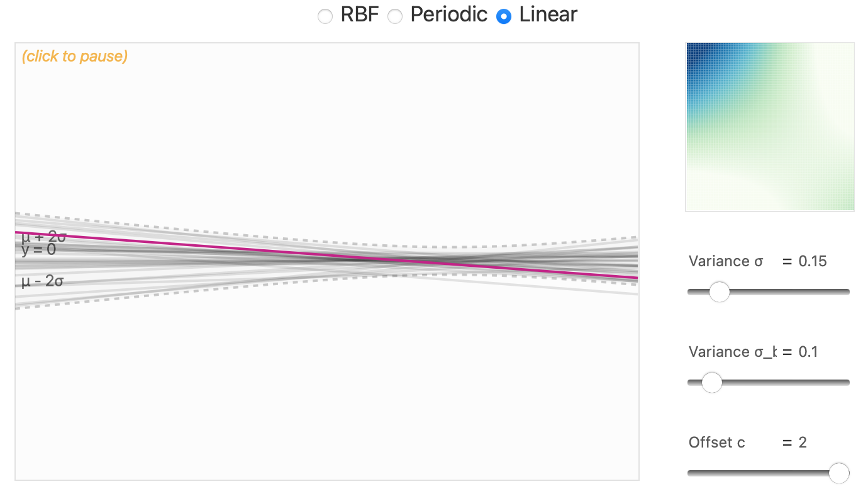Select the RBF kernel radio button
The height and width of the screenshot is (496, 868).
pos(325,16)
